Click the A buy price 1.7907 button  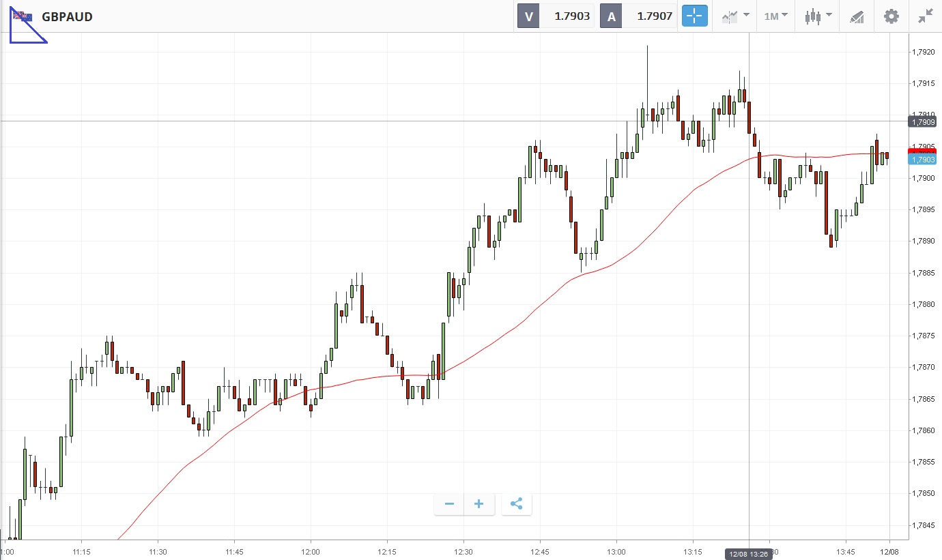pyautogui.click(x=639, y=16)
